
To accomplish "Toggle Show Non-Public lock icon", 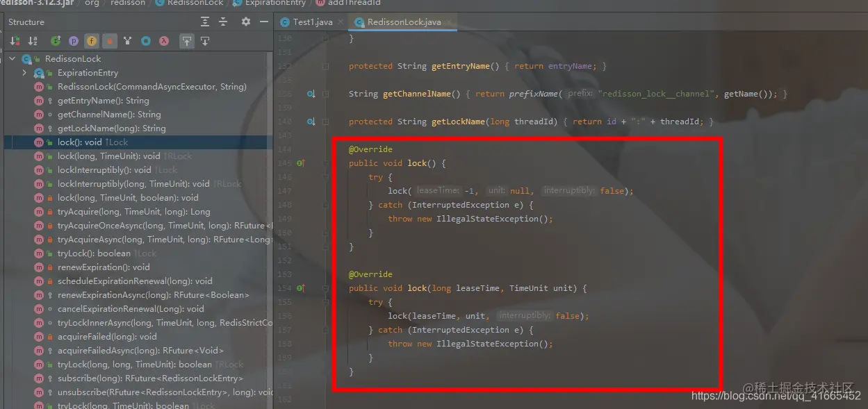I will 110,41.
